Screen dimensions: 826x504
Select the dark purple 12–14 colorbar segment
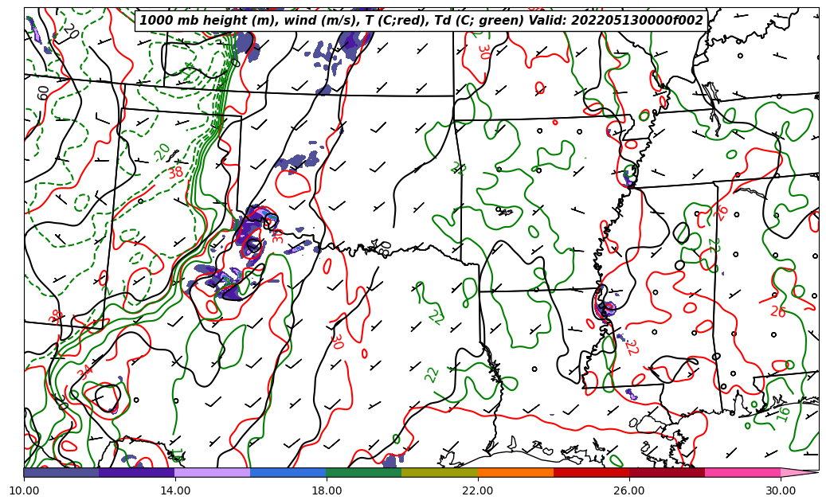(x=137, y=473)
